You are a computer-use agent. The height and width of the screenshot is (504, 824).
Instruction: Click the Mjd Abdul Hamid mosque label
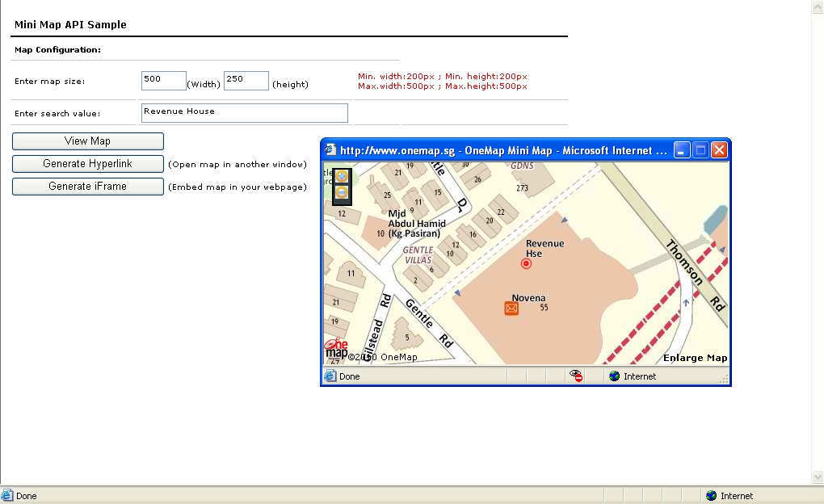(417, 224)
